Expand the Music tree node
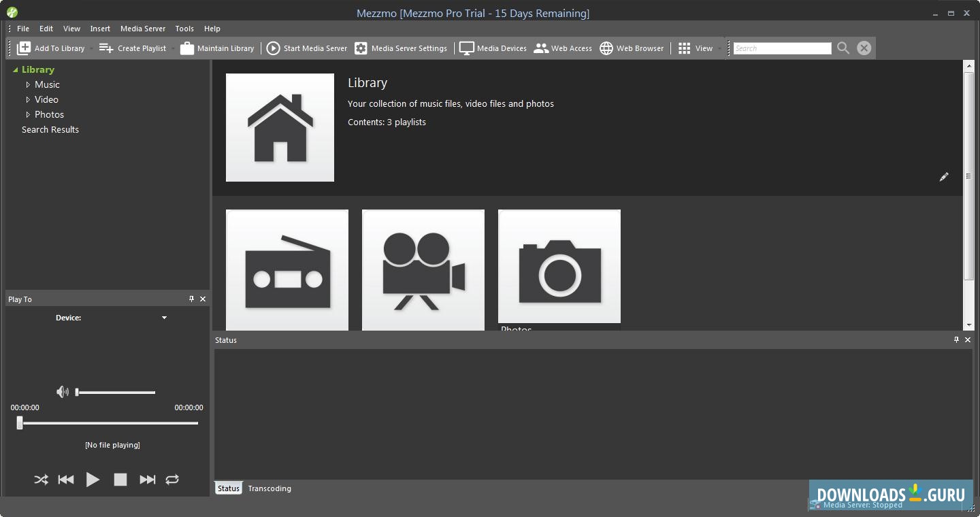Screen dimensions: 980x517 [28, 85]
